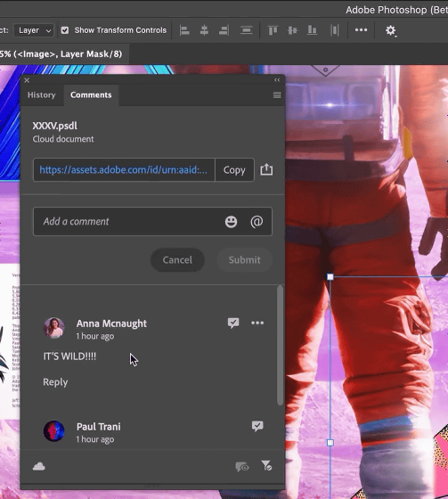Screen dimensions: 448x499
Task: Select the Comments tab
Action: click(91, 94)
